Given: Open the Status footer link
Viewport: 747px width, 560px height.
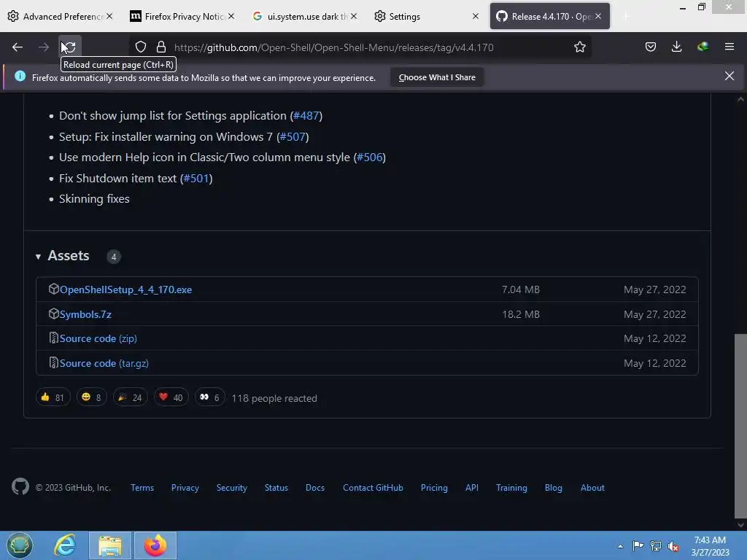Looking at the screenshot, I should click(276, 488).
